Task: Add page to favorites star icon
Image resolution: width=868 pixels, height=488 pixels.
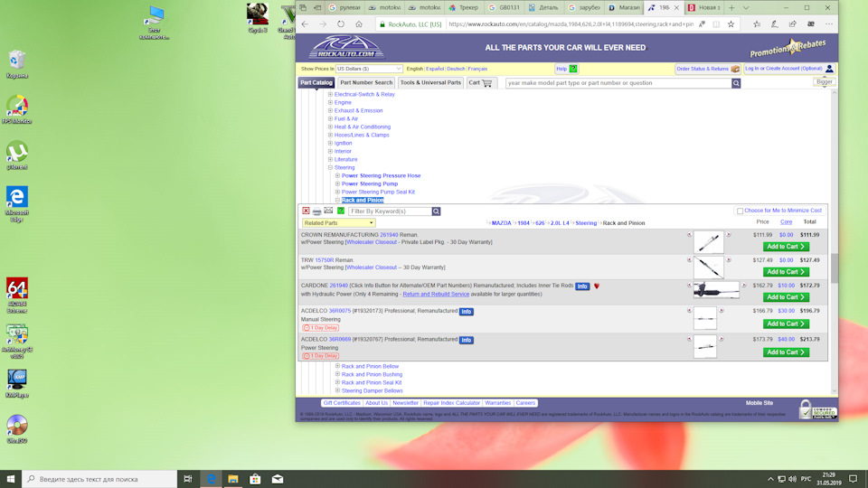Action: tap(731, 23)
